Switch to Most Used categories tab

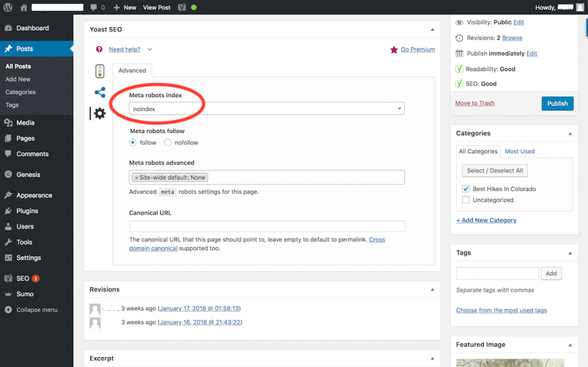520,151
